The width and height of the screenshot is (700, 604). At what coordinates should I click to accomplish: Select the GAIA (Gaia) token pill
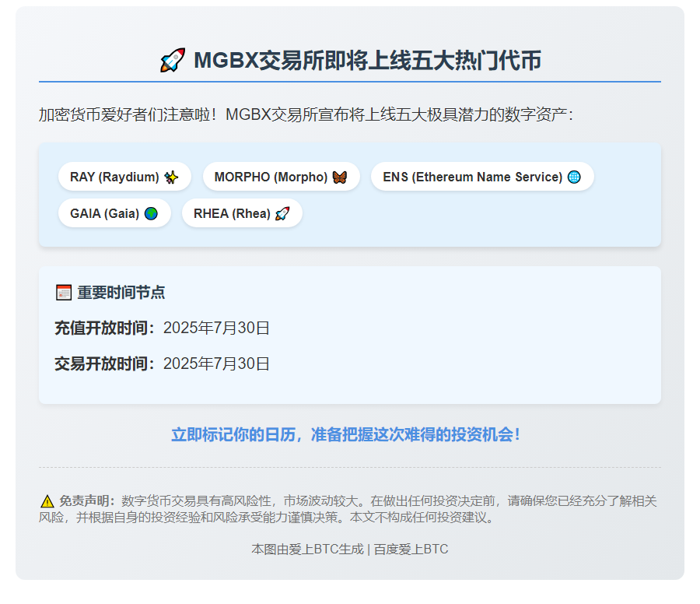[x=115, y=213]
